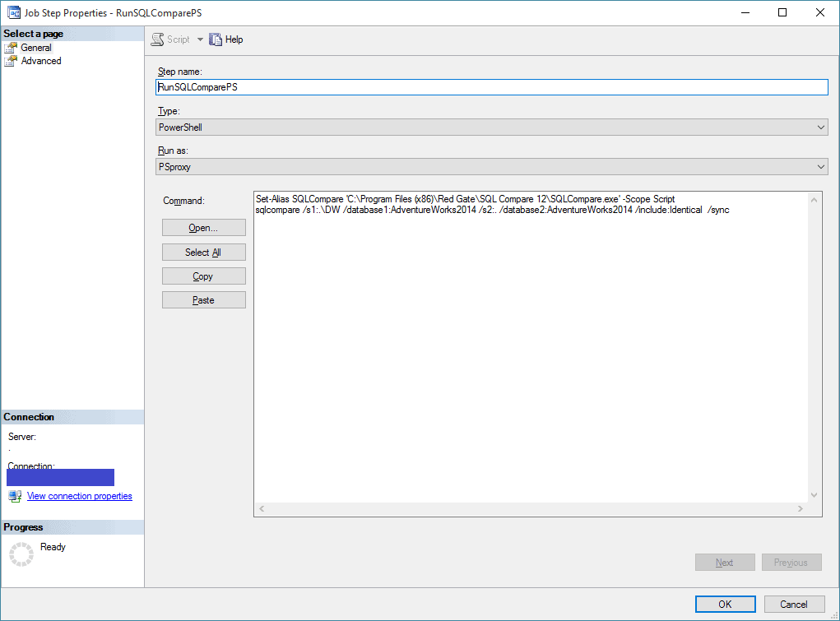840x621 pixels.
Task: Click the Job Step Properties title icon
Action: coord(13,13)
